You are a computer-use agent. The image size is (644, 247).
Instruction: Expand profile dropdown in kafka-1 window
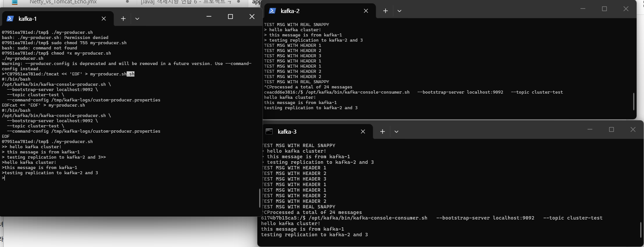point(137,19)
